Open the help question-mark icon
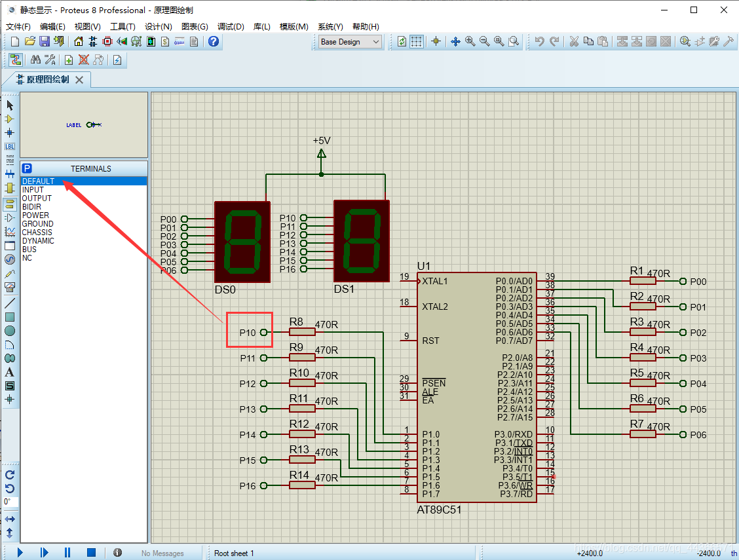 pyautogui.click(x=214, y=41)
